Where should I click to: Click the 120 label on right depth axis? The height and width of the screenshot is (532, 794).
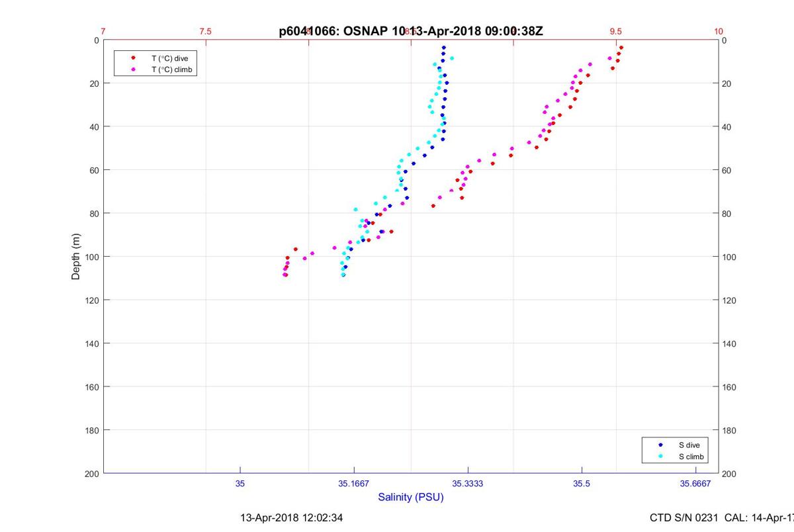[x=729, y=300]
